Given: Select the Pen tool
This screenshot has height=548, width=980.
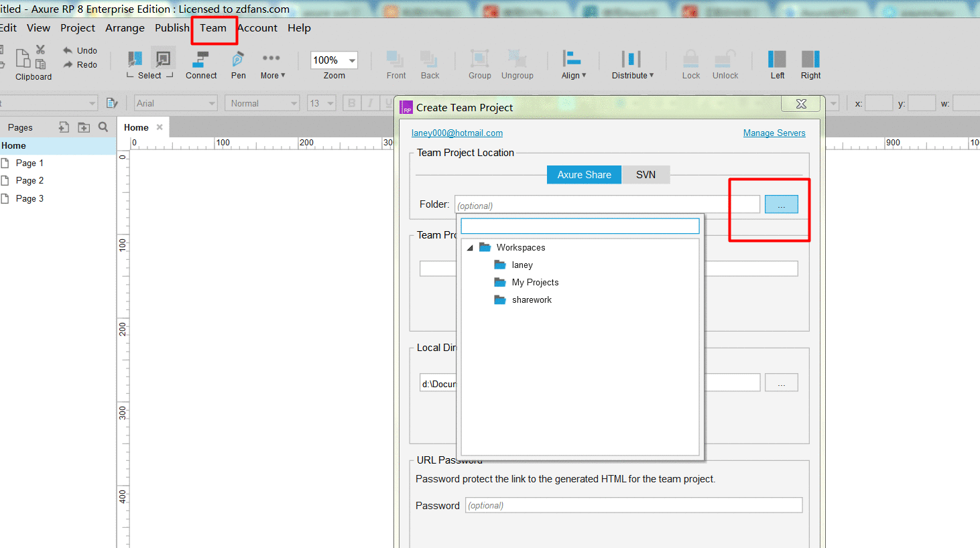Looking at the screenshot, I should pos(238,65).
